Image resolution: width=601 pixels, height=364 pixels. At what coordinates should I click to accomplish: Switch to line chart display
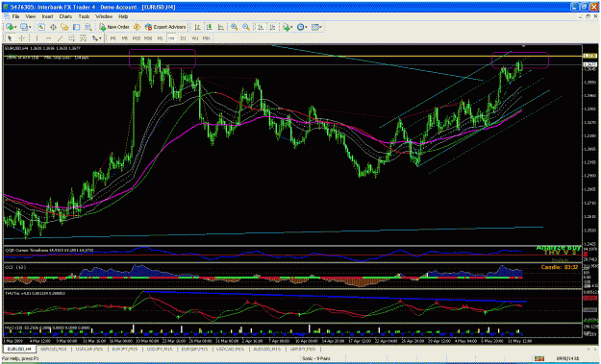pos(221,27)
